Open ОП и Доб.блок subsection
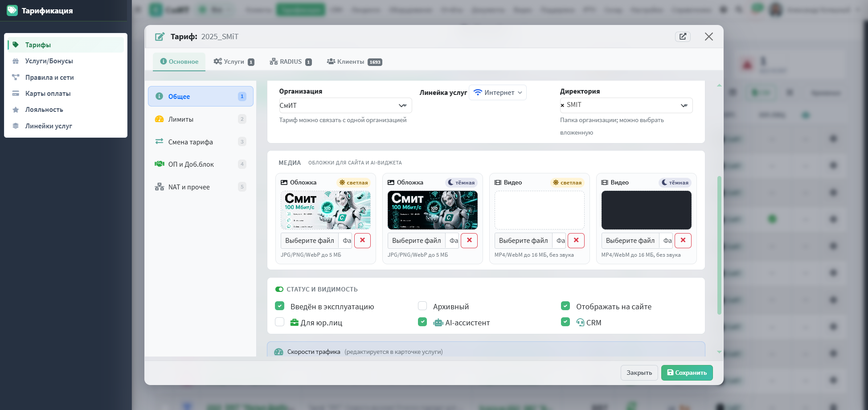Viewport: 868px width, 410px height. pyautogui.click(x=201, y=164)
